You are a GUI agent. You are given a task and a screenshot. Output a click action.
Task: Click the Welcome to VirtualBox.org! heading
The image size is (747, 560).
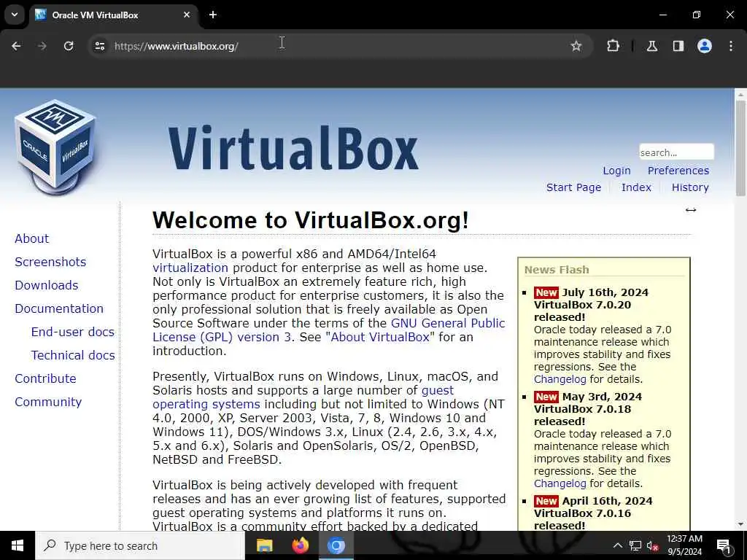pyautogui.click(x=311, y=220)
